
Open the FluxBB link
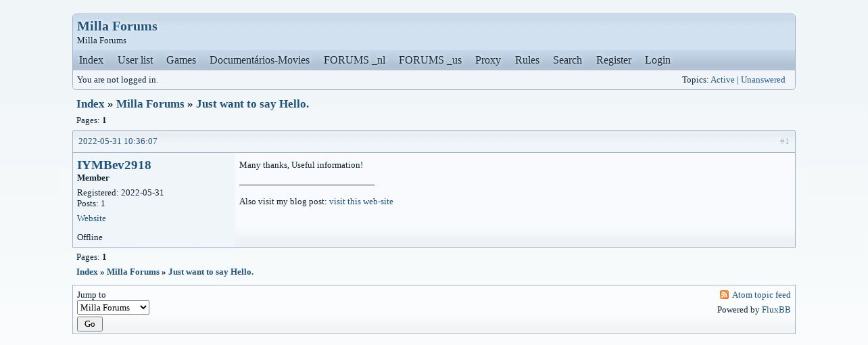(776, 310)
